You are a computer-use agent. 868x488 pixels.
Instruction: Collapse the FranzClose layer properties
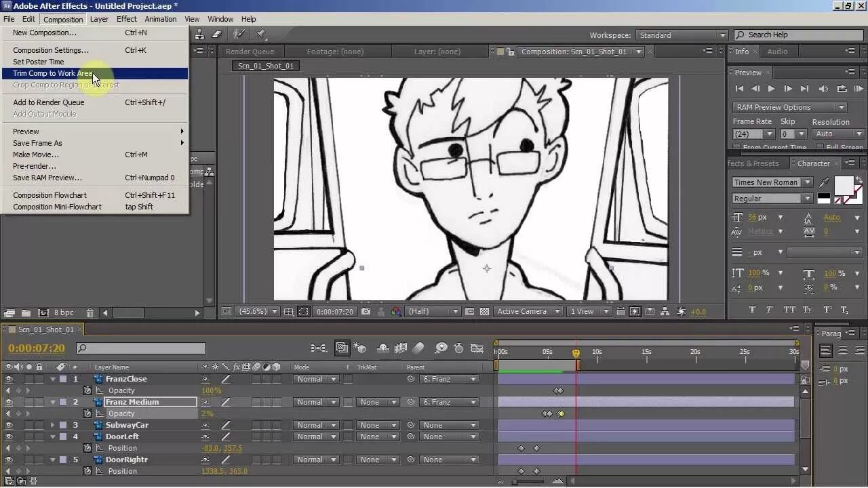[x=52, y=380]
